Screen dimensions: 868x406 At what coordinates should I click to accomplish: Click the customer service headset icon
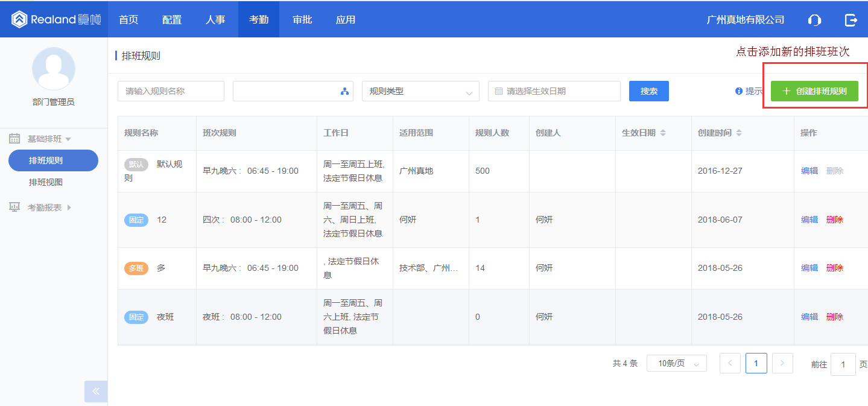(814, 20)
